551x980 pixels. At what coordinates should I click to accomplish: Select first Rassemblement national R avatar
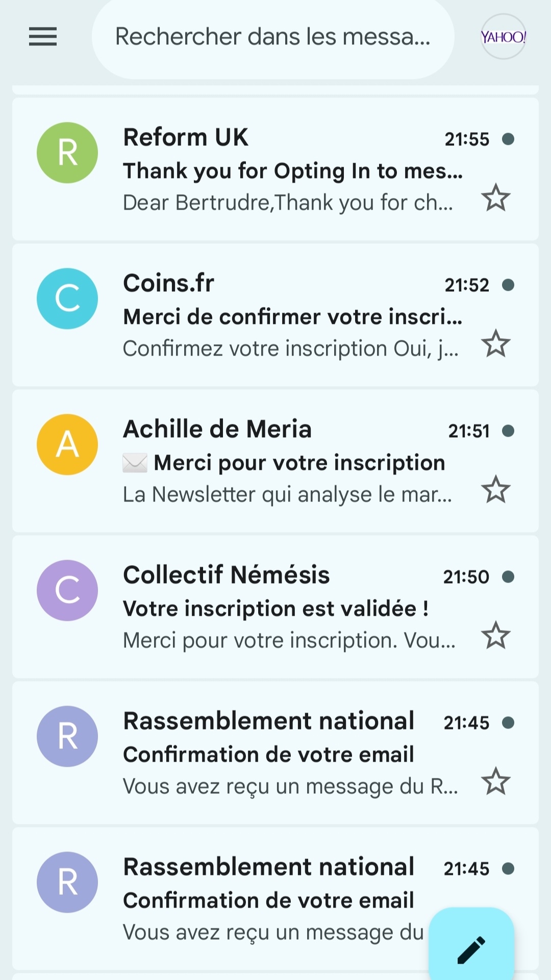pos(67,736)
